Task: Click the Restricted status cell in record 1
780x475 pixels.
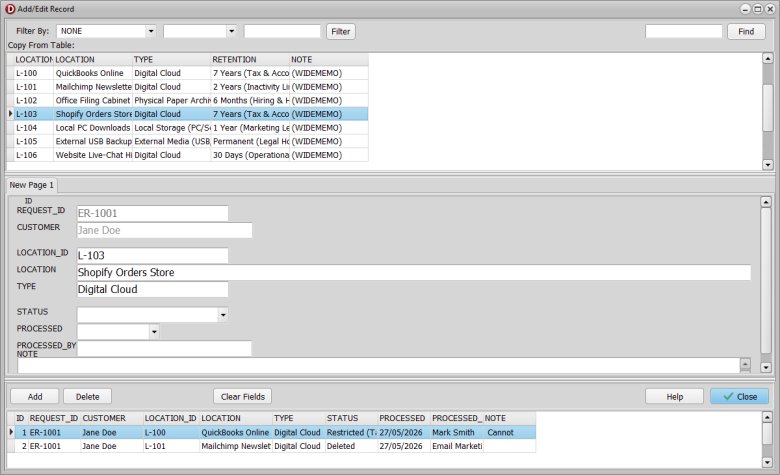Action: click(351, 433)
